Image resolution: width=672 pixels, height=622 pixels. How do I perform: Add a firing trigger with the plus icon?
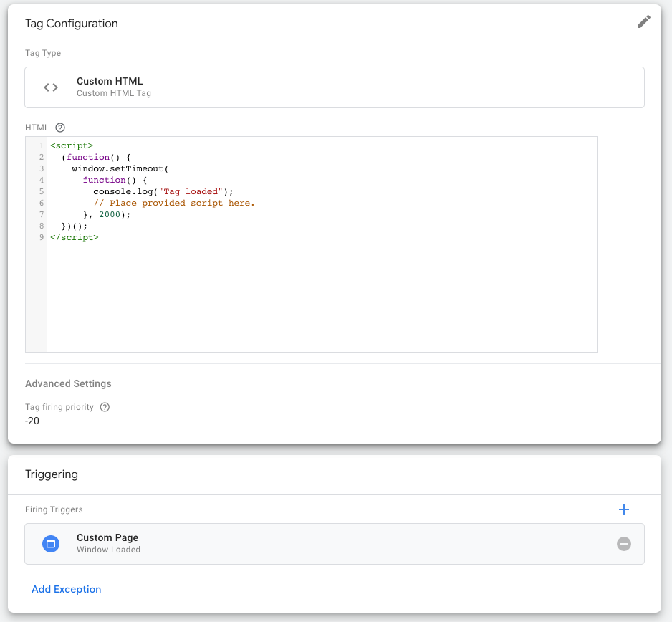click(623, 509)
